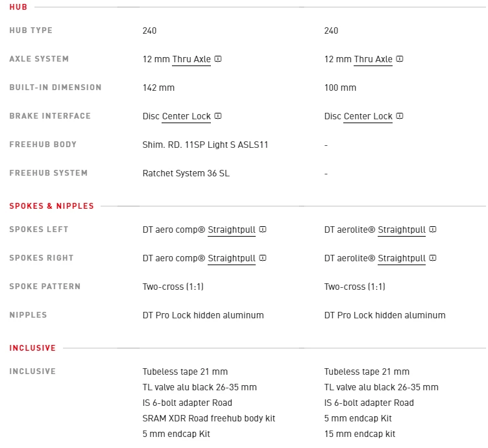
Task: Follow the left-column Center Lock link
Action: (x=186, y=116)
